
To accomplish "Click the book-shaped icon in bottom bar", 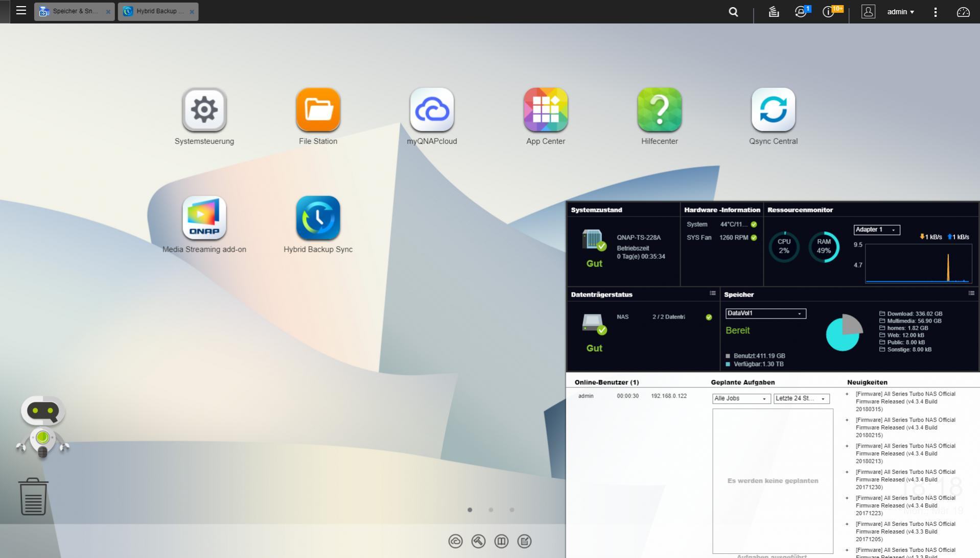I will (x=501, y=541).
